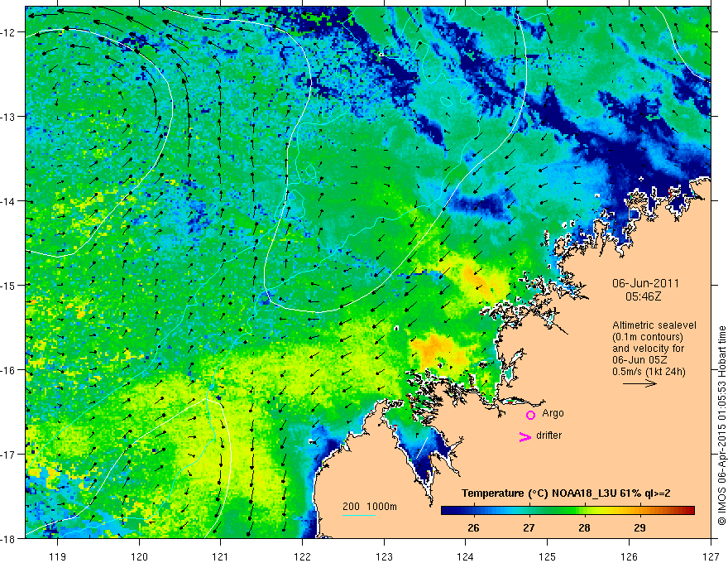Click the colorbar value 28

[584, 527]
